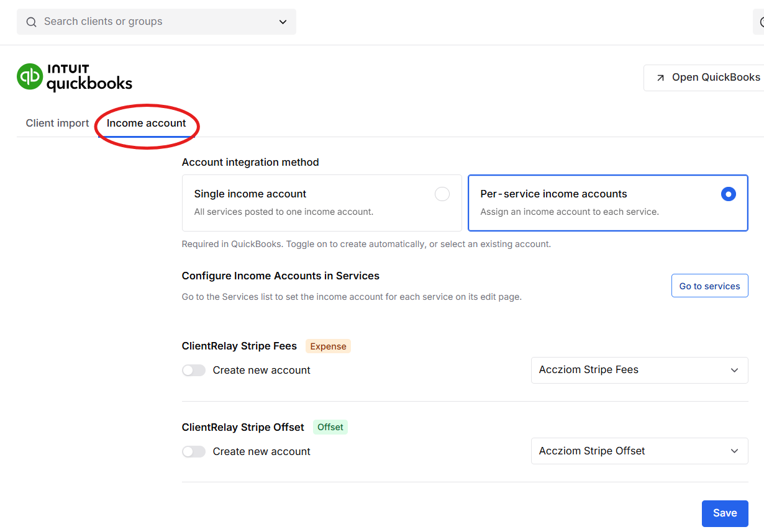Open the Accziom Stripe Offset dropdown

(x=639, y=451)
